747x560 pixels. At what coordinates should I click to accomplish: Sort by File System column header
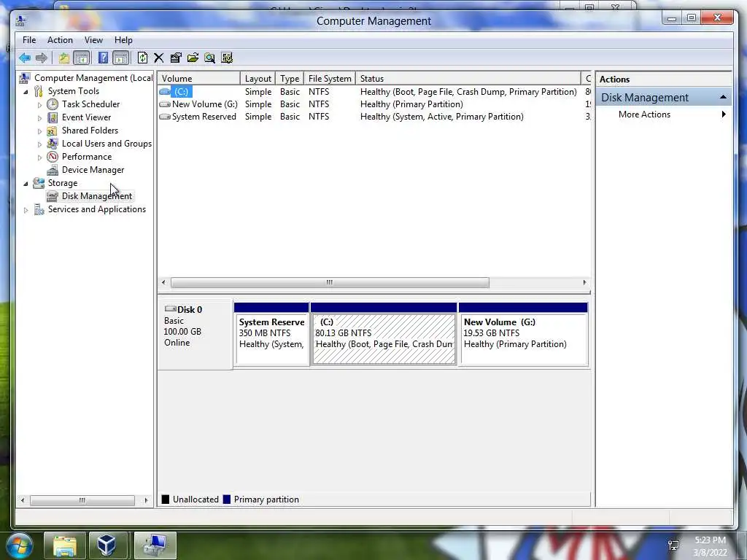tap(330, 79)
